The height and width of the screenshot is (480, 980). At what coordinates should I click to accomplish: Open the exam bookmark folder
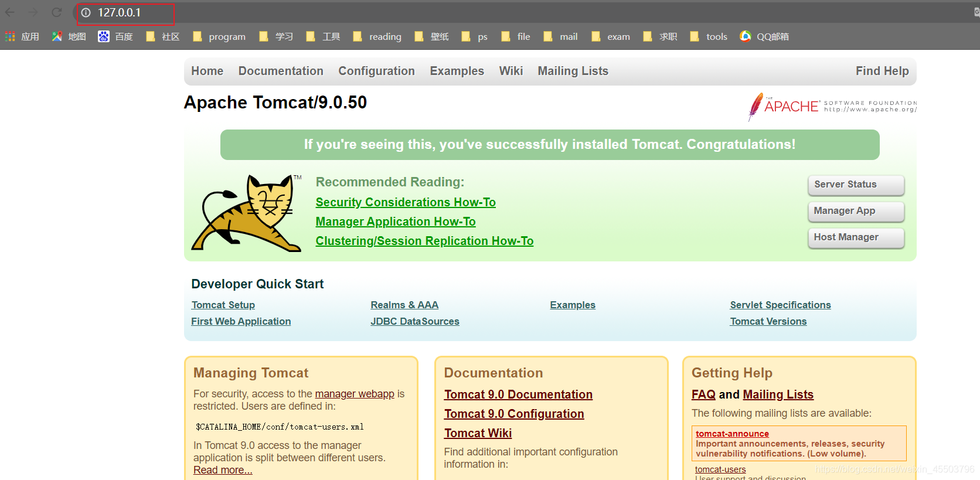611,36
